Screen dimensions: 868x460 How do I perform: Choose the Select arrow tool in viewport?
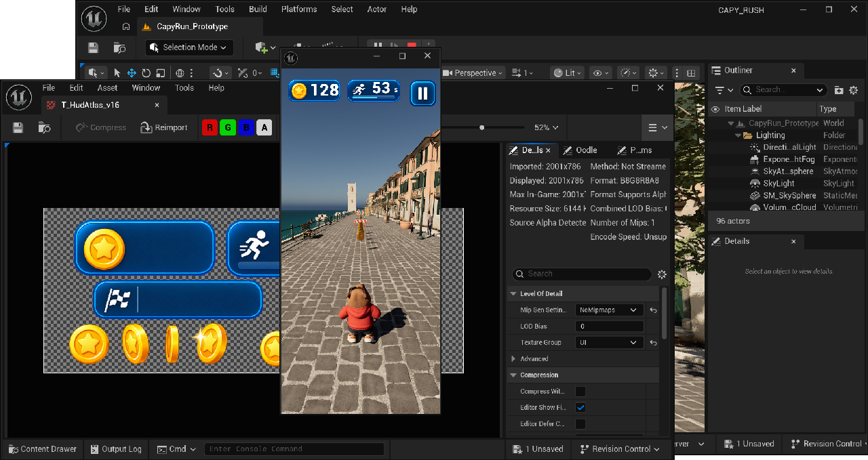117,72
